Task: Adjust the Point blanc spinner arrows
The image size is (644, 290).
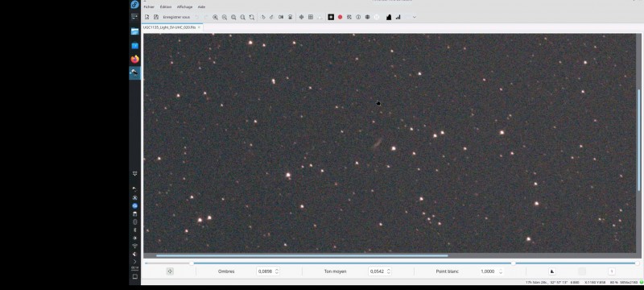Action: [x=500, y=271]
